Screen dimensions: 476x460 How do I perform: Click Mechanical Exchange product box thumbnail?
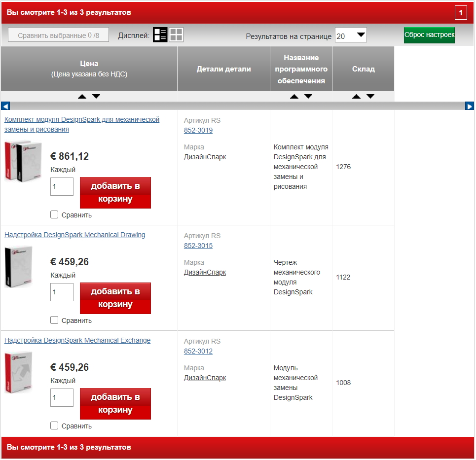(19, 372)
